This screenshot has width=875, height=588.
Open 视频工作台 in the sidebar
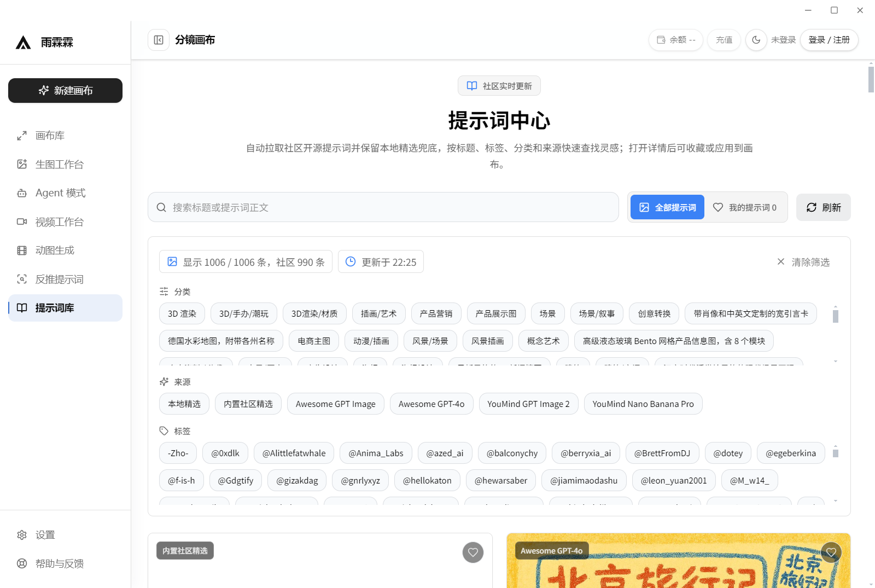coord(65,222)
